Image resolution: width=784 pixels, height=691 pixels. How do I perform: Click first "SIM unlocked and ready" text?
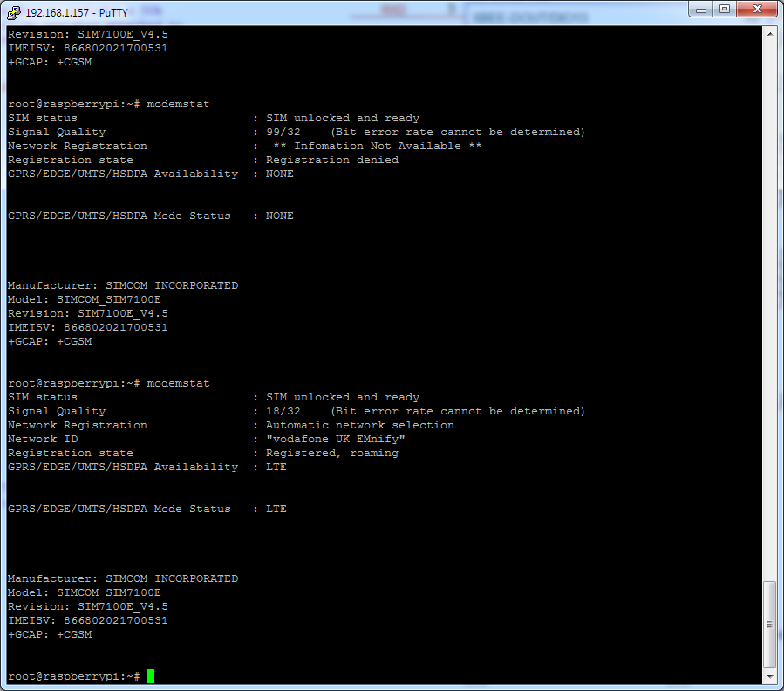click(x=343, y=118)
